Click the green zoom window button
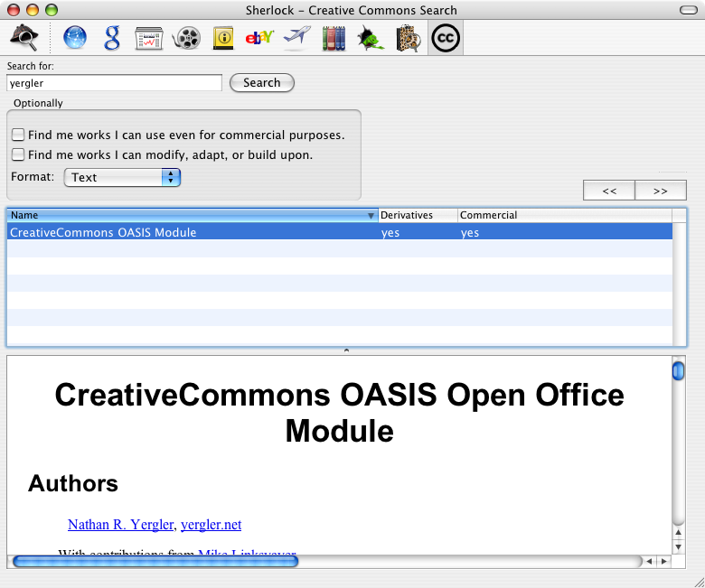 tap(52, 9)
